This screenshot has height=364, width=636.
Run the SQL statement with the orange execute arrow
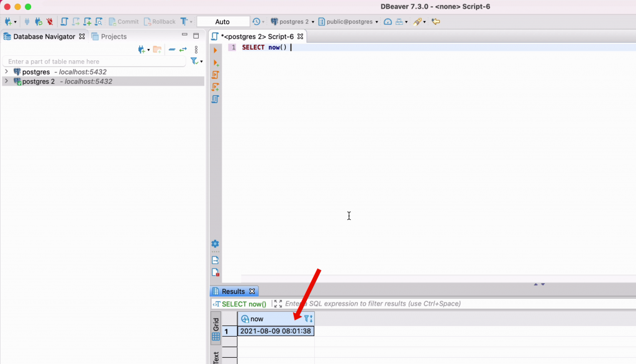point(216,50)
